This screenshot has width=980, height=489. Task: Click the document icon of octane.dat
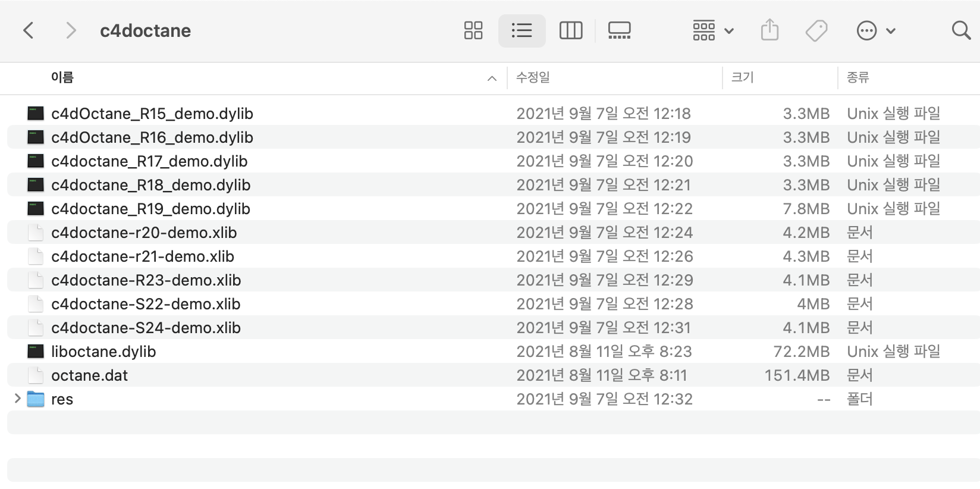[x=36, y=375]
